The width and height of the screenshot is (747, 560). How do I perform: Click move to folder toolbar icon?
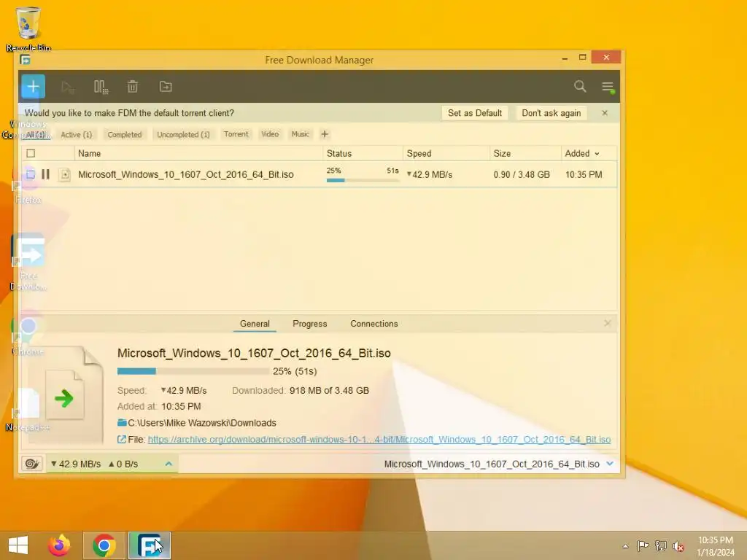[166, 87]
